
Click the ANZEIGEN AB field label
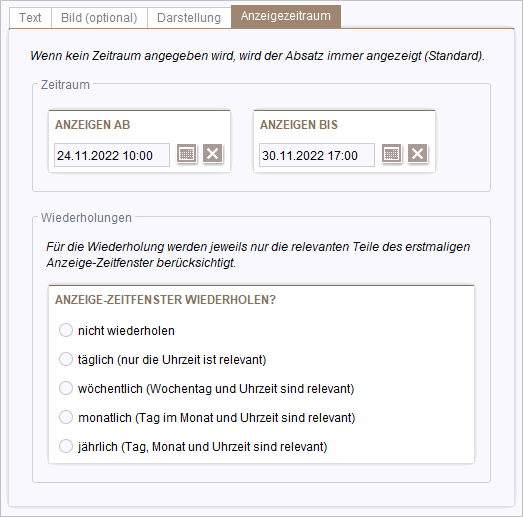(92, 125)
